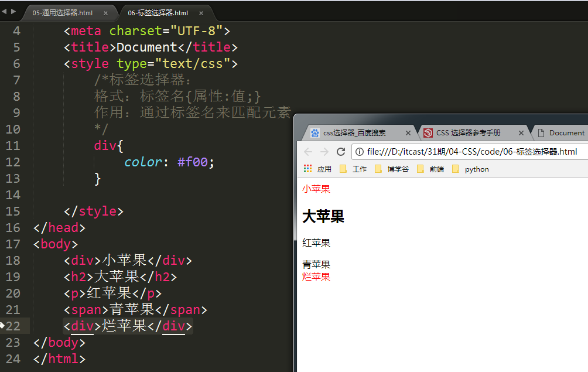
Task: Switch to the Document browser tab
Action: [567, 133]
